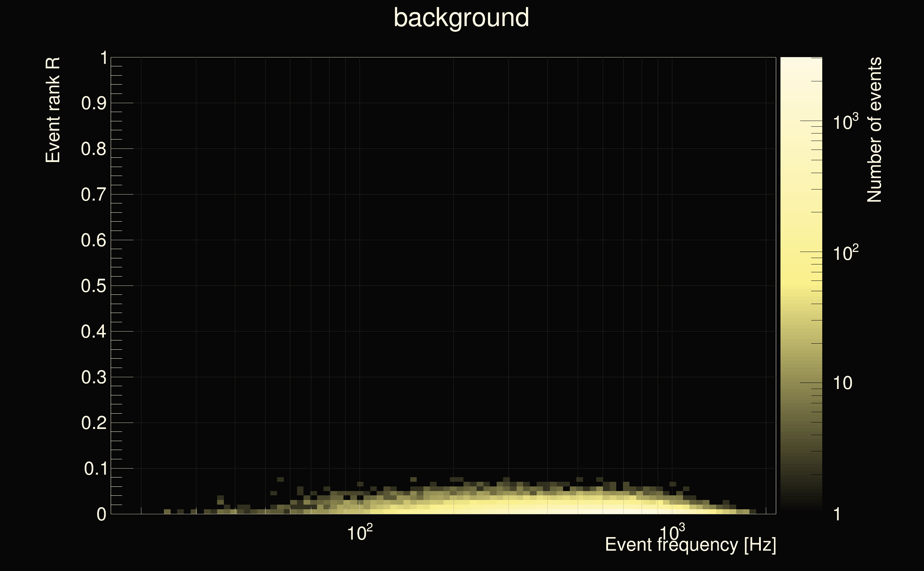This screenshot has width=924, height=571.
Task: Click the 0.5 y-axis tick label
Action: pos(93,286)
